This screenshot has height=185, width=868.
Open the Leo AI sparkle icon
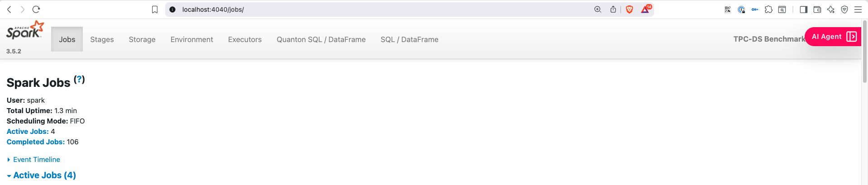click(831, 9)
